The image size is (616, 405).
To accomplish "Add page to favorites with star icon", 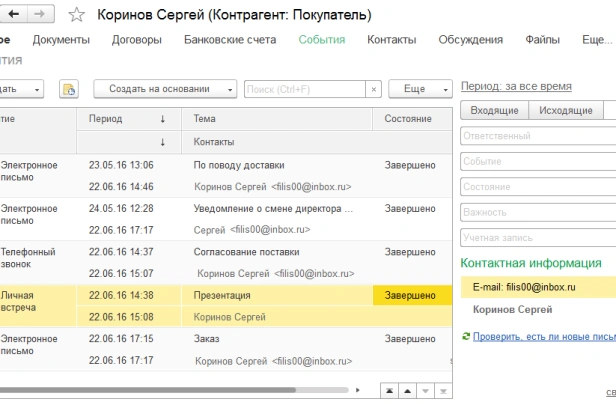I will click(x=77, y=15).
